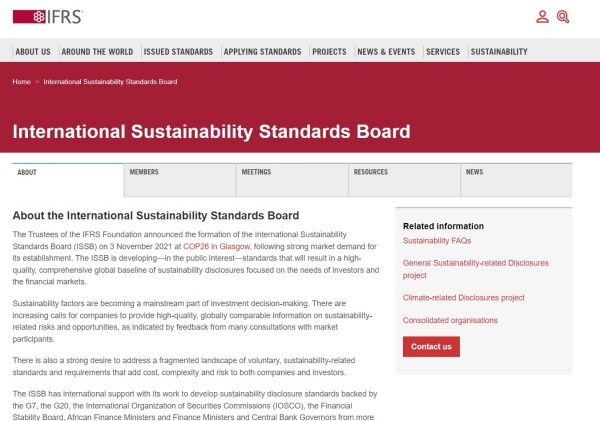Open the Projects menu
This screenshot has width=600, height=421.
tap(329, 52)
